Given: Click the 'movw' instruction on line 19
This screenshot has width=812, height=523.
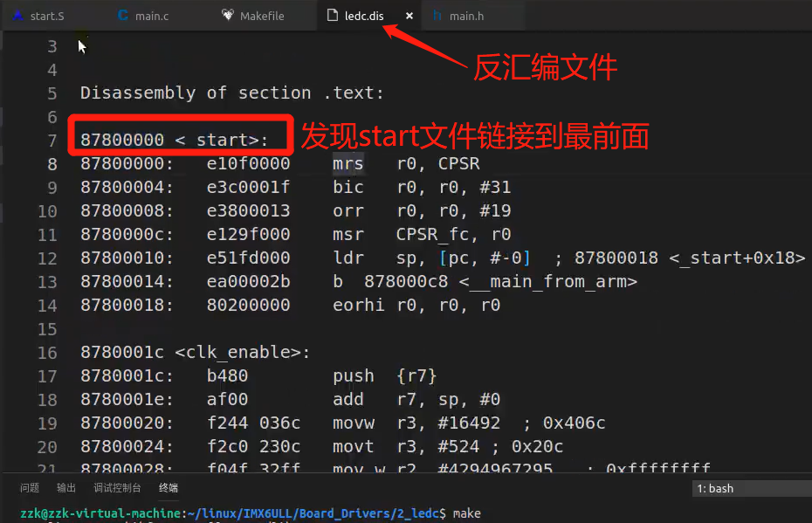Looking at the screenshot, I should 354,423.
